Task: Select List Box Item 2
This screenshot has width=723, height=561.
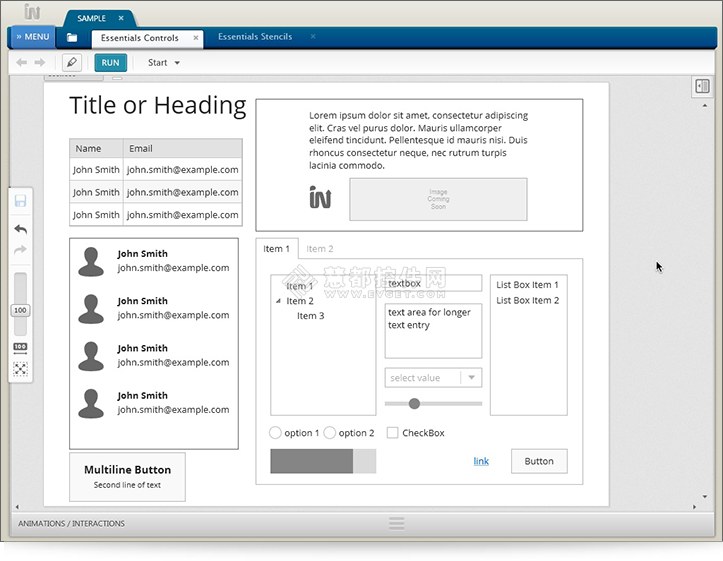Action: click(527, 301)
